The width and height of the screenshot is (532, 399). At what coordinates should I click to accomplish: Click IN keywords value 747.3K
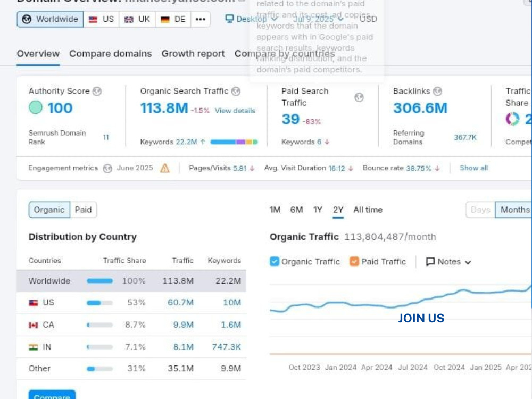pos(226,347)
